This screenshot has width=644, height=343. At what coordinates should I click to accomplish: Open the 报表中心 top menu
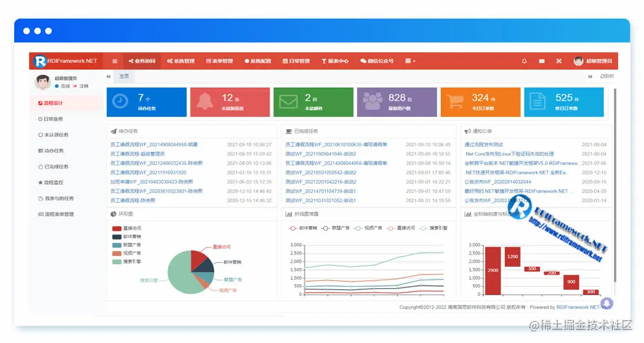point(335,61)
